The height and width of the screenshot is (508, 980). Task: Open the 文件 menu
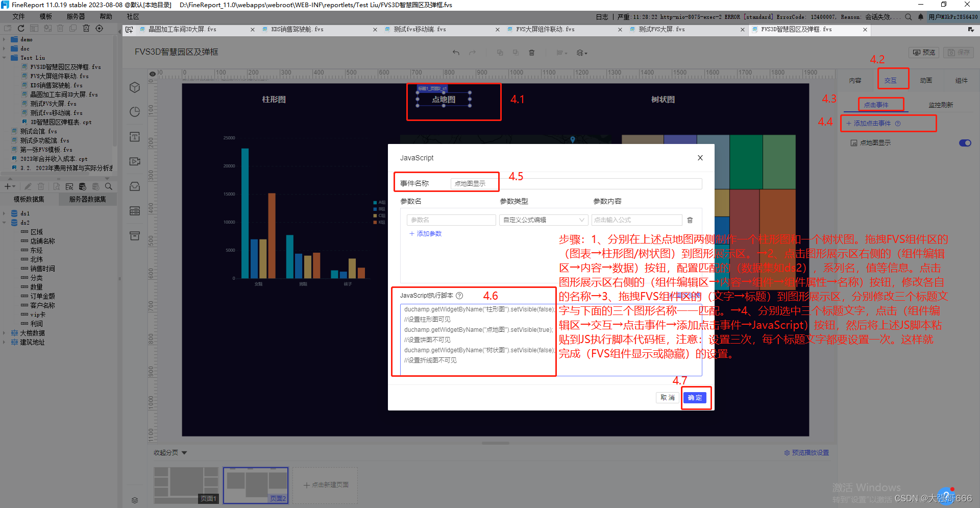[19, 17]
